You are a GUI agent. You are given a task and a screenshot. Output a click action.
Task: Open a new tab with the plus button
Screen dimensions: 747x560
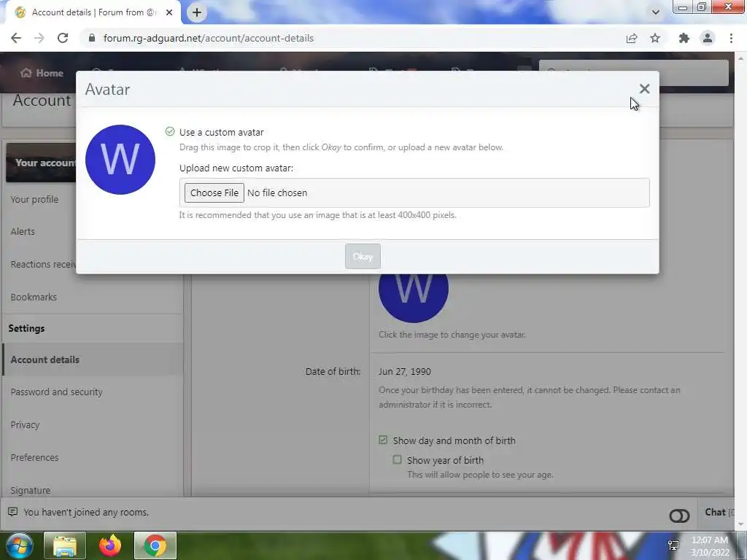point(197,12)
